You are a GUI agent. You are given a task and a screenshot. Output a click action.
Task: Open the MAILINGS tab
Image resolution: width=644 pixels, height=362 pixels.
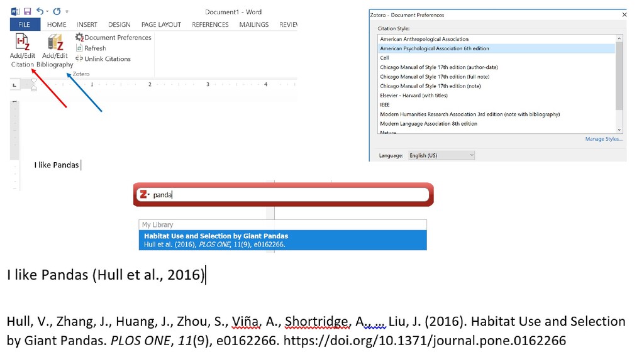254,25
